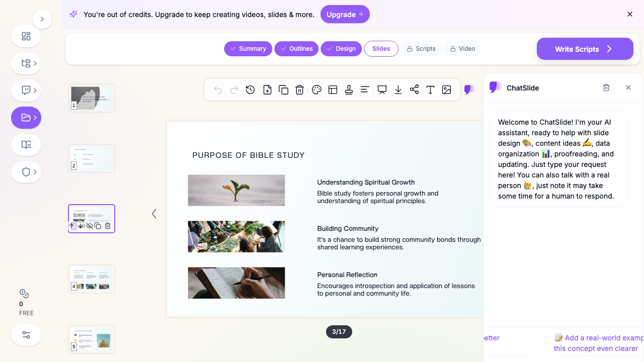Dismiss the out-of-credits banner
The height and width of the screenshot is (362, 644).
[630, 14]
